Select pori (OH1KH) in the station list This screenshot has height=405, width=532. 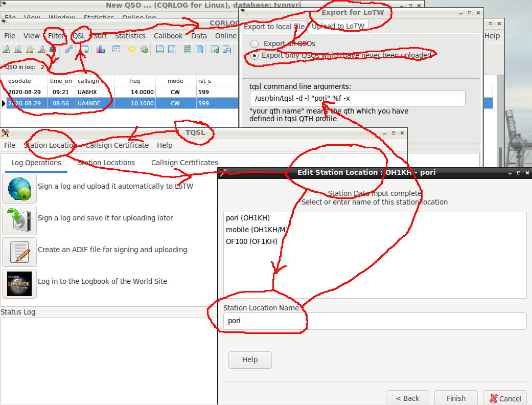248,218
